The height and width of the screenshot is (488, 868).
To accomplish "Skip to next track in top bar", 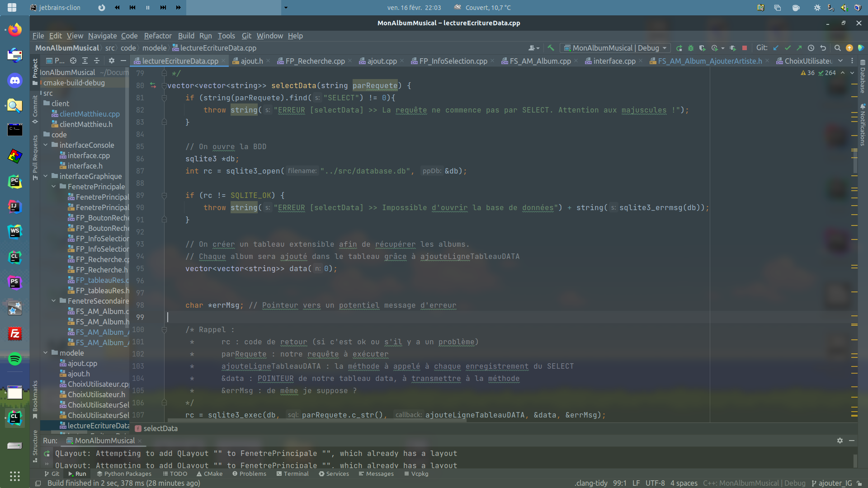I will click(163, 8).
